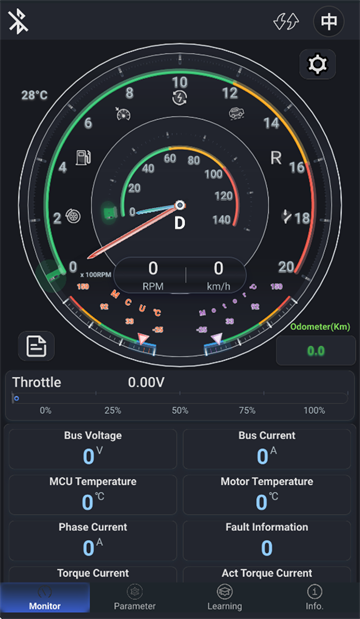
Task: Tap the RPM and km/h readout panel
Action: pyautogui.click(x=180, y=275)
